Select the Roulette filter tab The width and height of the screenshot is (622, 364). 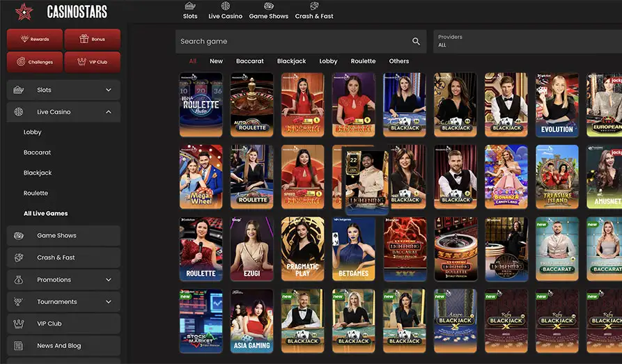(363, 61)
